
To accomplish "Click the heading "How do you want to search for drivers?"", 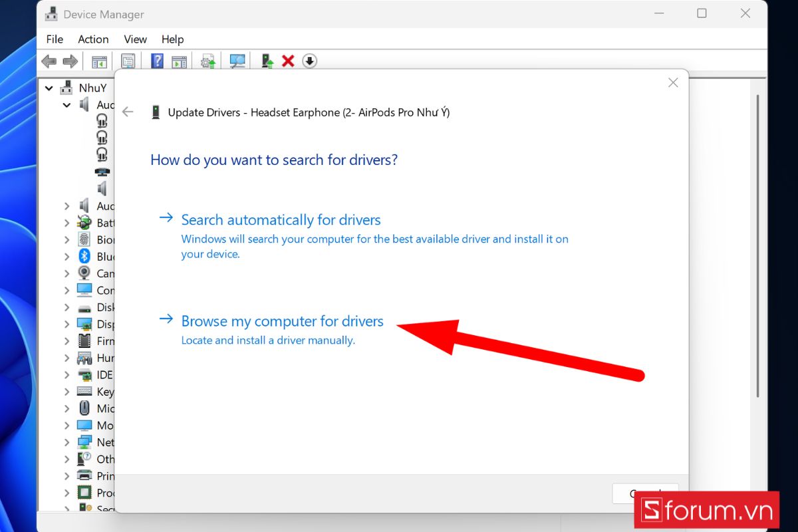I will coord(274,160).
